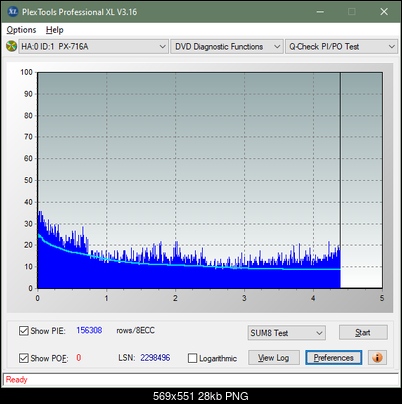Viewport: 402px width, 404px height.
Task: Expand the DVD Diagnostic Functions dropdown
Action: coord(227,47)
